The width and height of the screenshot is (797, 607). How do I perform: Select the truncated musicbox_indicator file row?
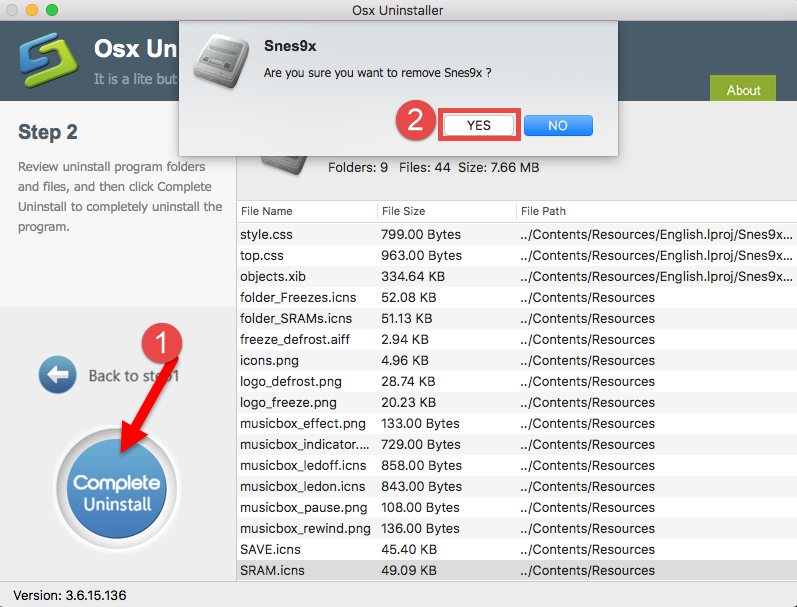pos(516,444)
